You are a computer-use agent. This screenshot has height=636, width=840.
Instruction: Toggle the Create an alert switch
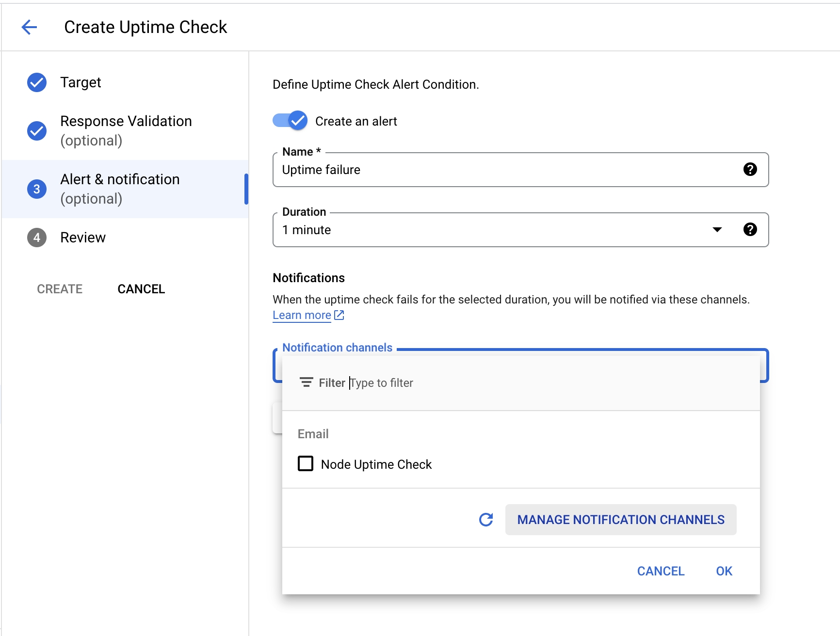(290, 121)
